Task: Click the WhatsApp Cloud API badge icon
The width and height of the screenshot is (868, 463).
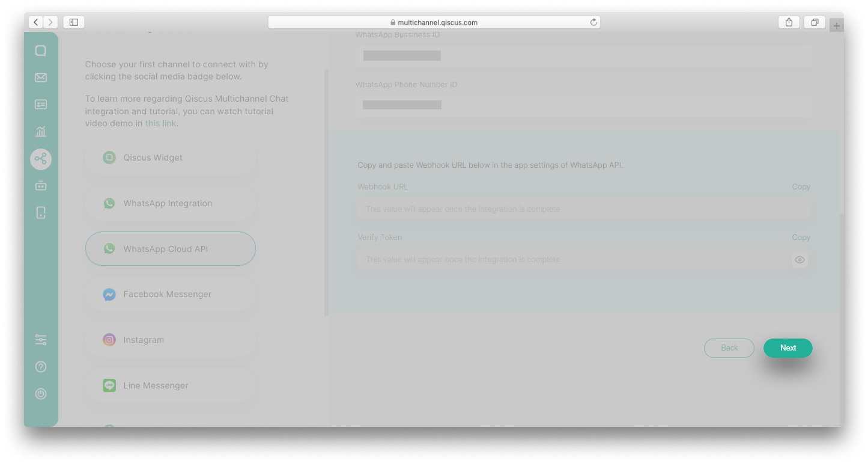Action: tap(109, 248)
